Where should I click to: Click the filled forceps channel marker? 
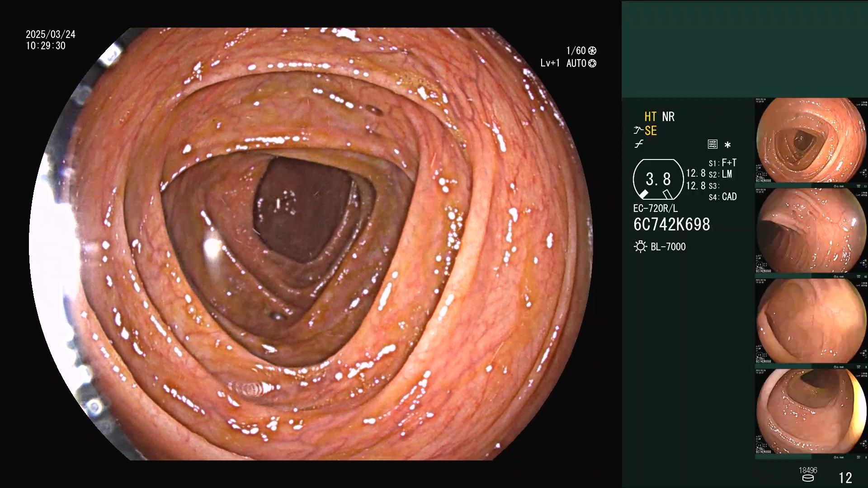point(643,194)
